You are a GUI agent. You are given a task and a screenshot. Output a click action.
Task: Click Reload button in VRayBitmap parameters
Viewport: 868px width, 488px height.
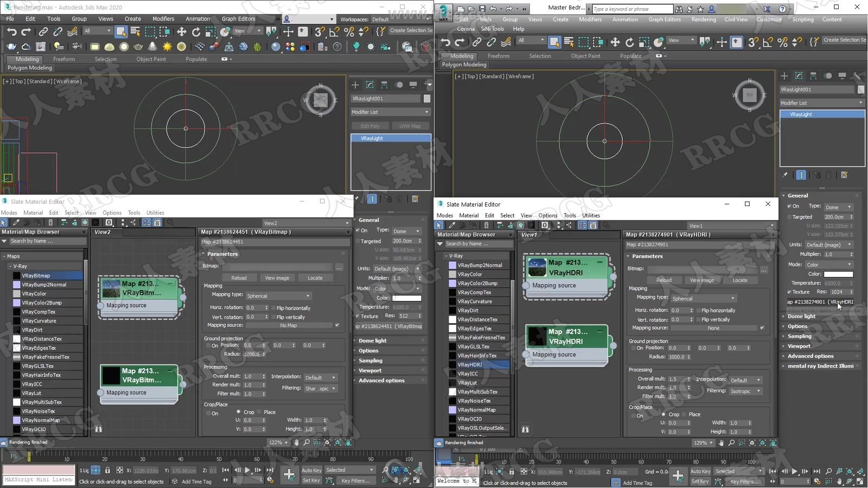[x=239, y=278]
